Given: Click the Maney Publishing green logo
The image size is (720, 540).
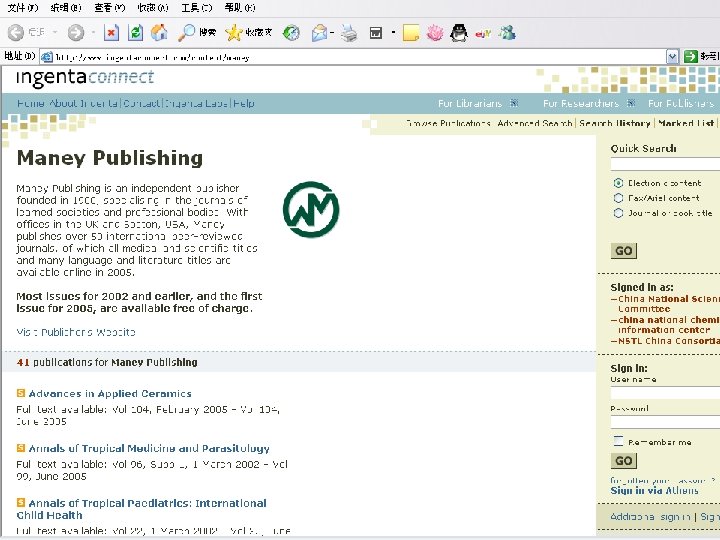Looking at the screenshot, I should click(311, 209).
